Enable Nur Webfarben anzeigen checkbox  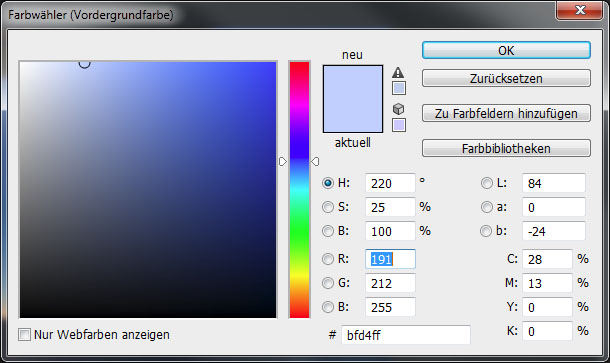pos(24,335)
